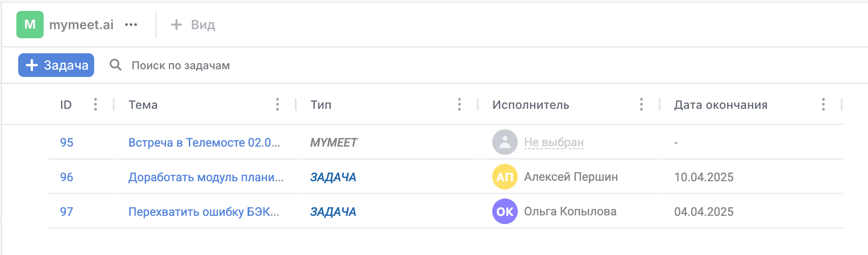Image resolution: width=868 pixels, height=255 pixels.
Task: Add a new view with + Вид
Action: [x=193, y=25]
